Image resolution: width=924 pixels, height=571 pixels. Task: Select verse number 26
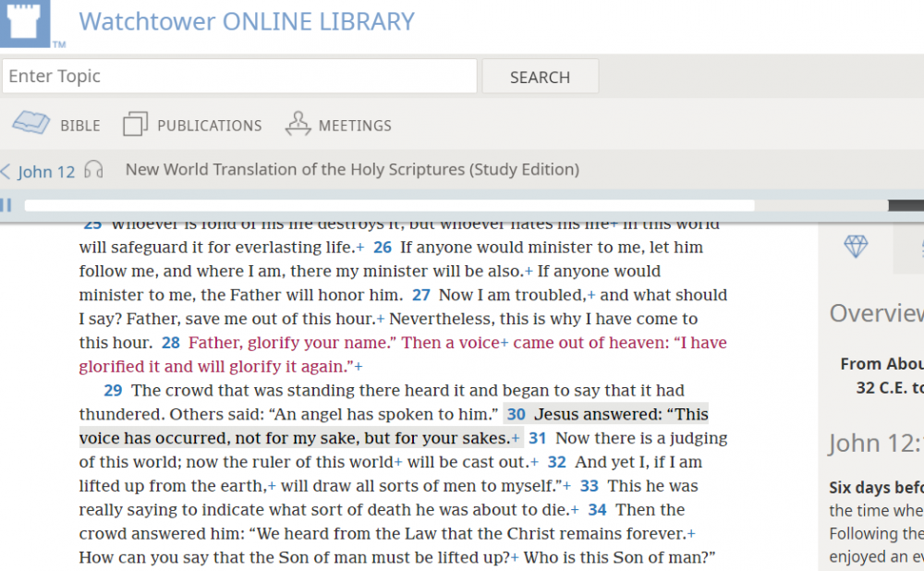383,248
